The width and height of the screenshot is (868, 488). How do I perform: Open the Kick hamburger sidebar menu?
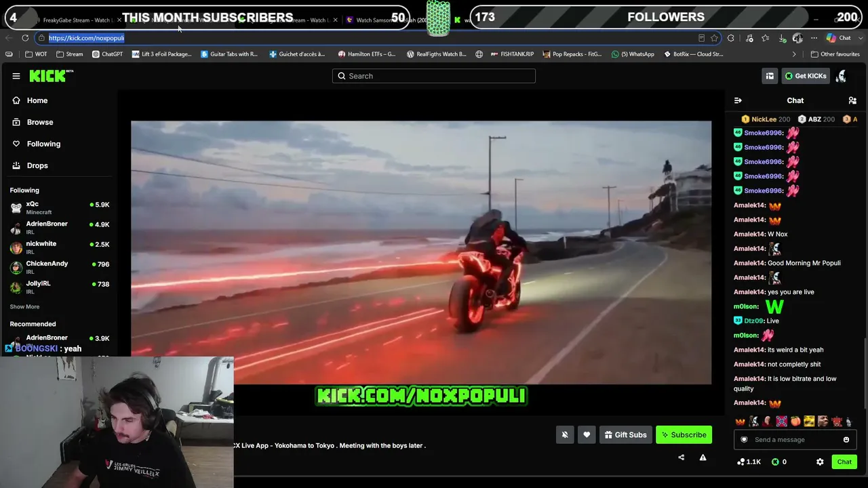click(x=16, y=76)
